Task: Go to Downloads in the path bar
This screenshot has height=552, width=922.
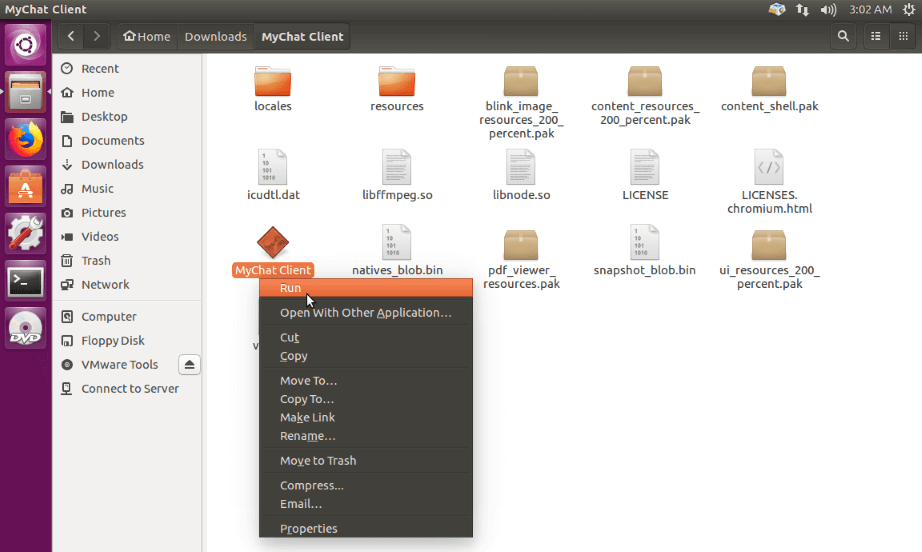Action: click(215, 37)
